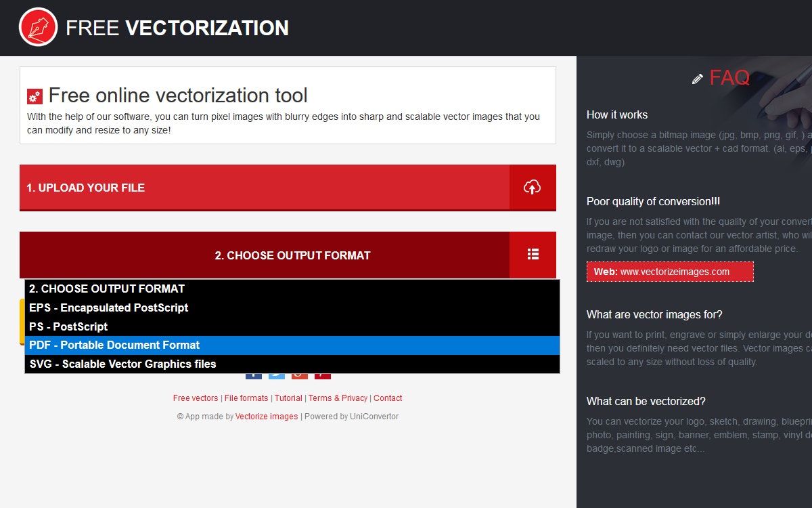Visit the Free vectors footer link
Image resolution: width=812 pixels, height=508 pixels.
pyautogui.click(x=195, y=398)
